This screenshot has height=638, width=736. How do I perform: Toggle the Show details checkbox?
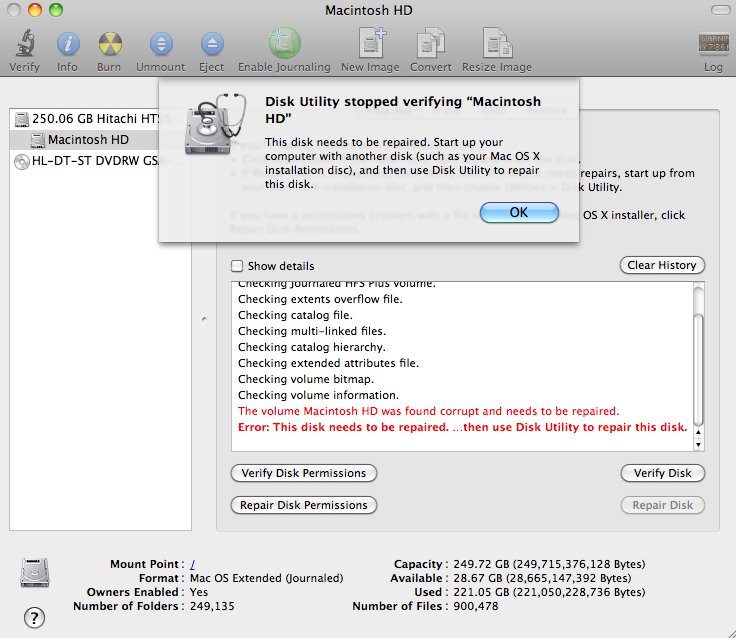point(237,266)
